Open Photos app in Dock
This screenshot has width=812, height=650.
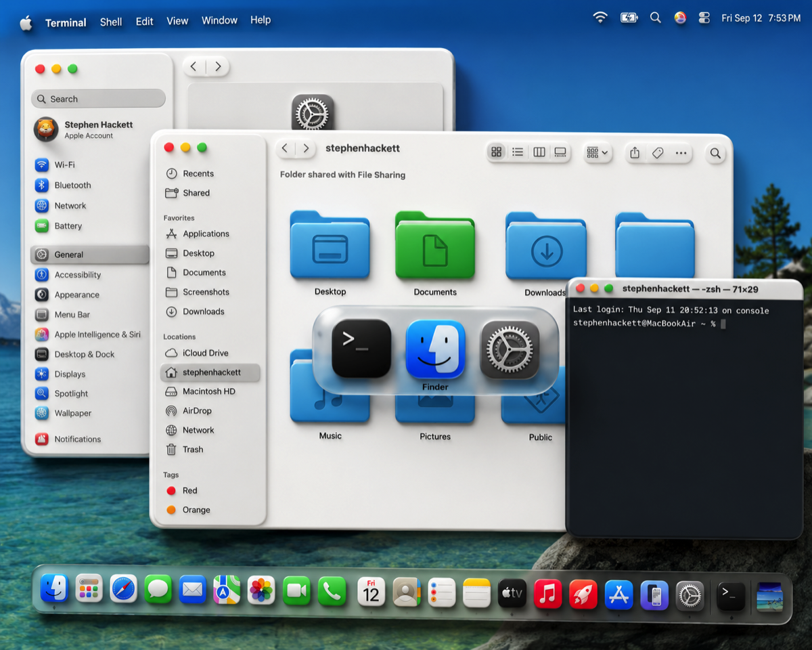pyautogui.click(x=261, y=590)
